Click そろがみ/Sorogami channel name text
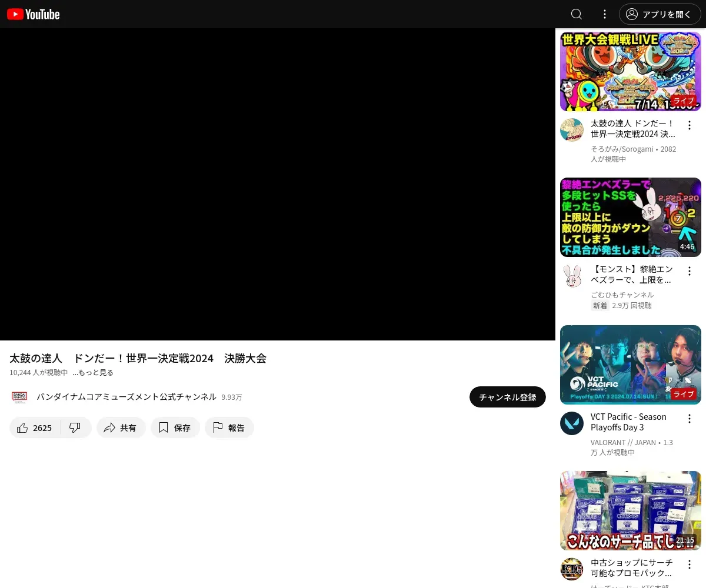 click(x=622, y=149)
